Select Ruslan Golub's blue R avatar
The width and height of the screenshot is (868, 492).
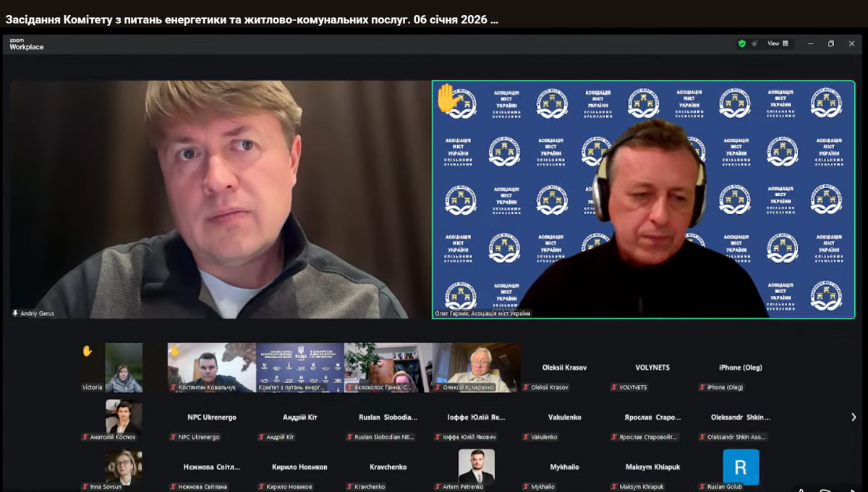pyautogui.click(x=741, y=467)
